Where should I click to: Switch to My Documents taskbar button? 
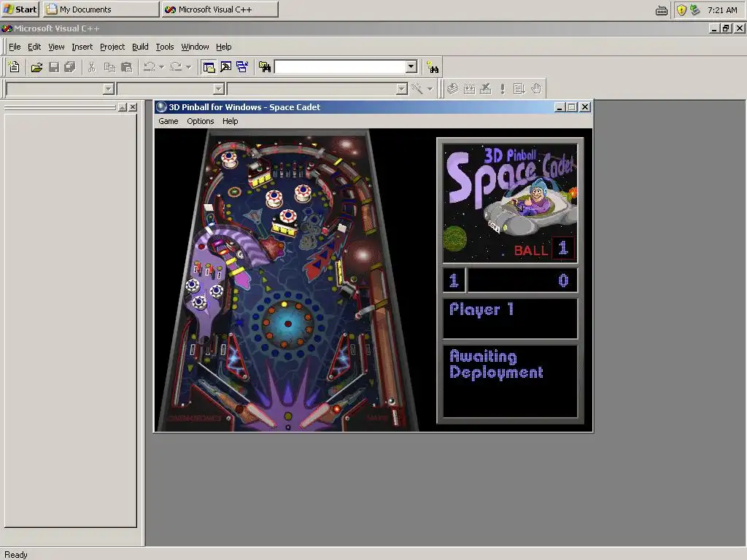pos(101,9)
